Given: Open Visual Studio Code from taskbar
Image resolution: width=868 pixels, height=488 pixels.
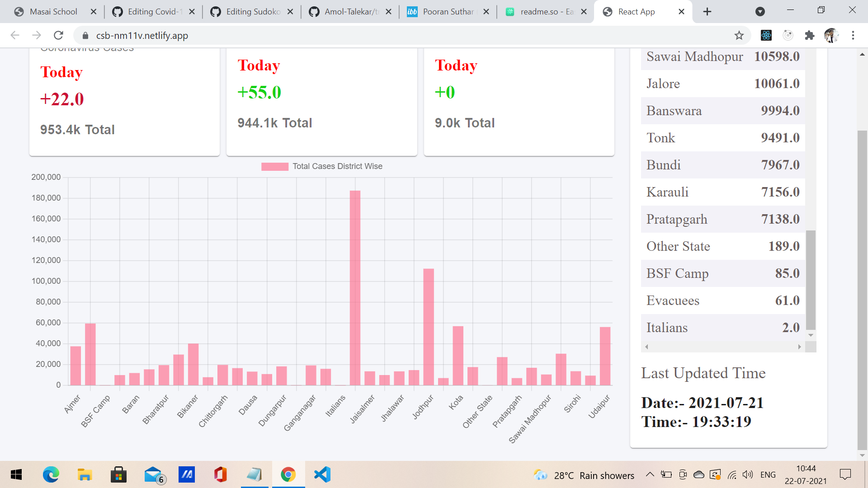Looking at the screenshot, I should (x=322, y=474).
